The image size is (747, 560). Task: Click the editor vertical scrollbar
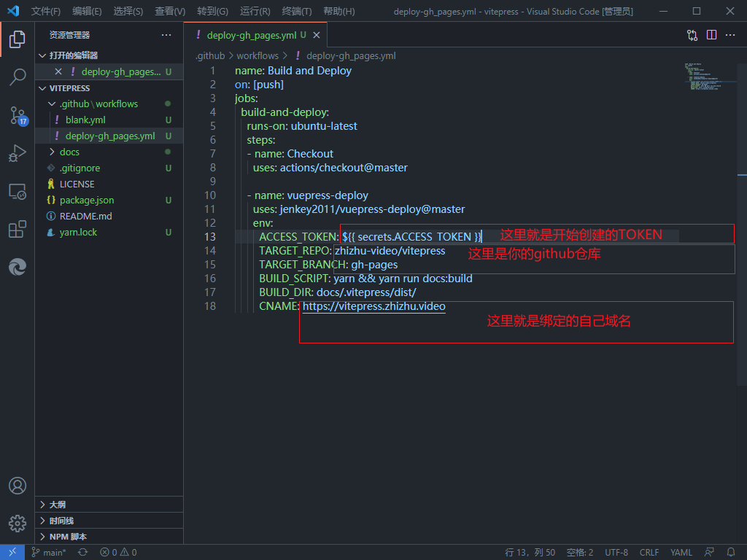click(742, 224)
